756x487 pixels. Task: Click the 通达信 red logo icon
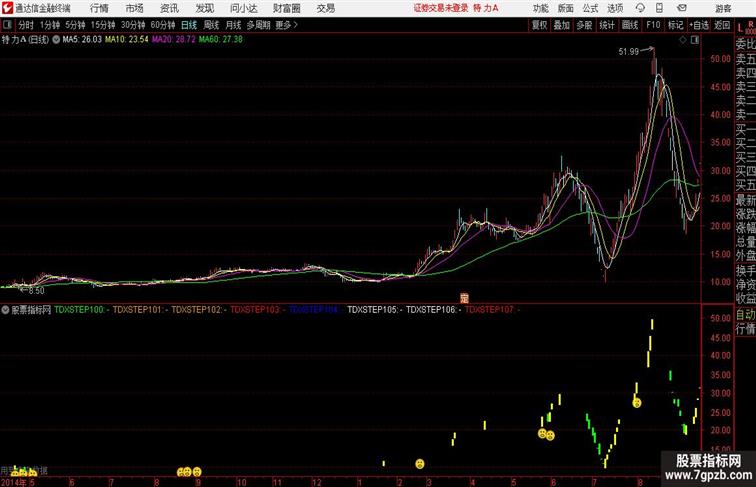7,8
